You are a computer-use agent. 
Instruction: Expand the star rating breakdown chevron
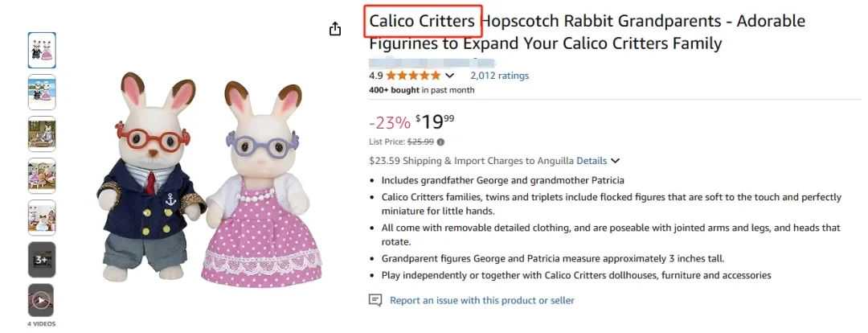tap(450, 76)
